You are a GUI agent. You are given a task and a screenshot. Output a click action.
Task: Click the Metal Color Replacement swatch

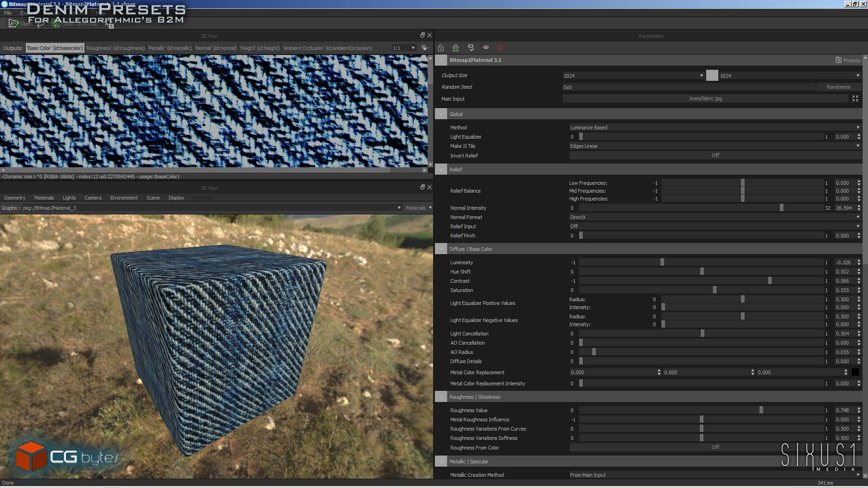855,372
